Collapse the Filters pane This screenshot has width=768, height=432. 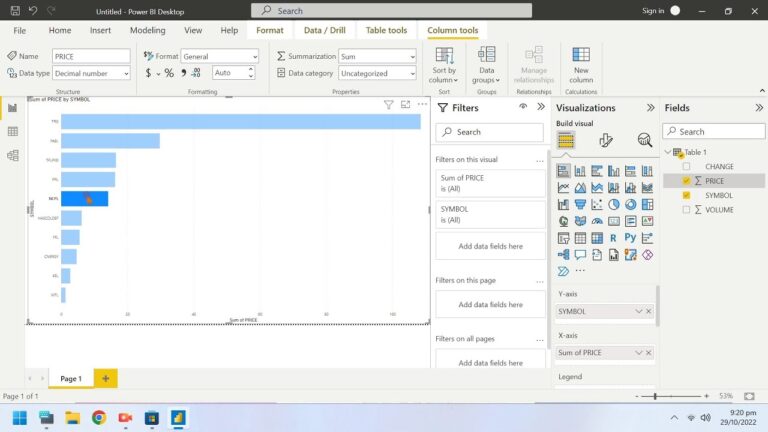tap(541, 107)
